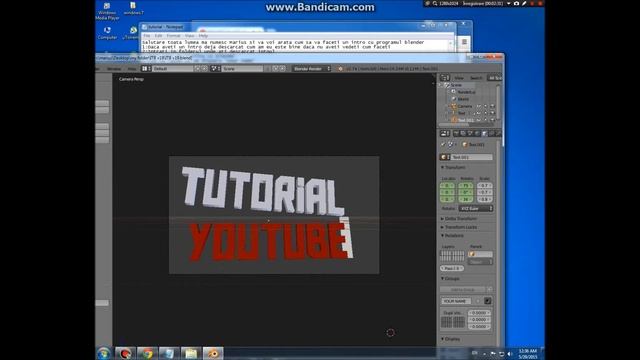Open the Edit menu in Notepad
The image size is (640, 360).
coord(158,36)
